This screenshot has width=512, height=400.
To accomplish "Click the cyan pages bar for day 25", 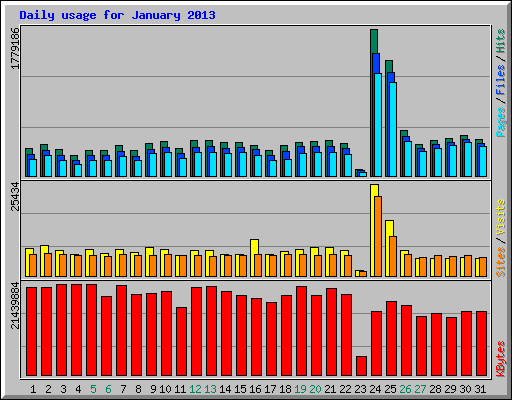I will click(393, 129).
